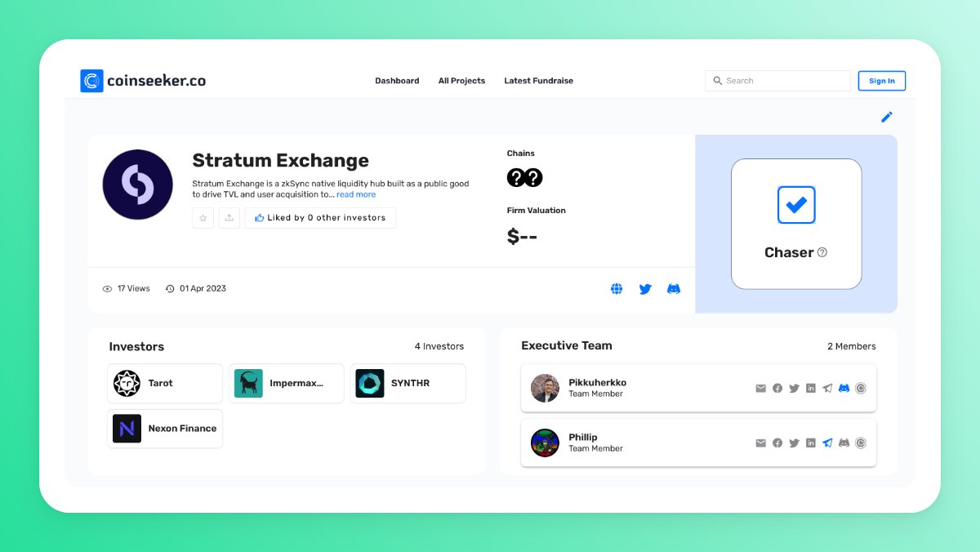Go to All Projects
Viewport: 980px width, 552px height.
461,81
